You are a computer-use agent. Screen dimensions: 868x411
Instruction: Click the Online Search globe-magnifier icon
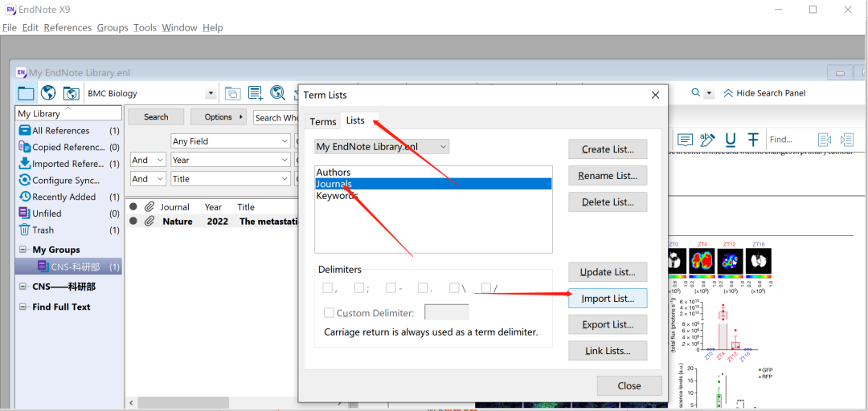point(277,93)
